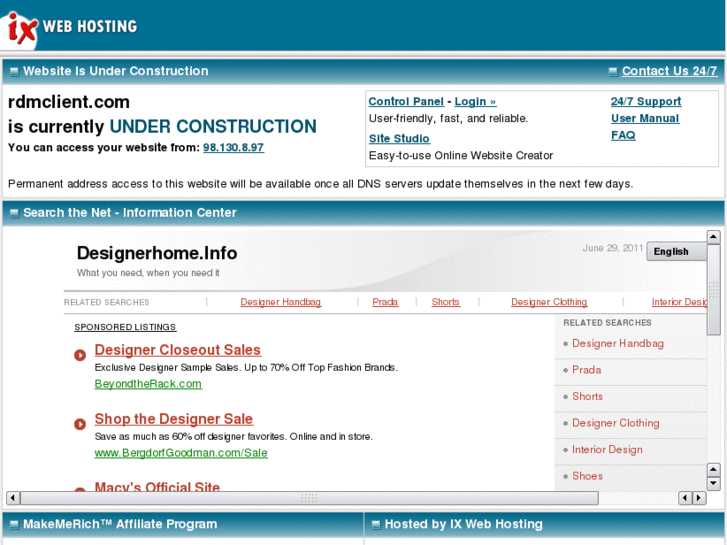Open the 24/7 Support link

pos(646,102)
